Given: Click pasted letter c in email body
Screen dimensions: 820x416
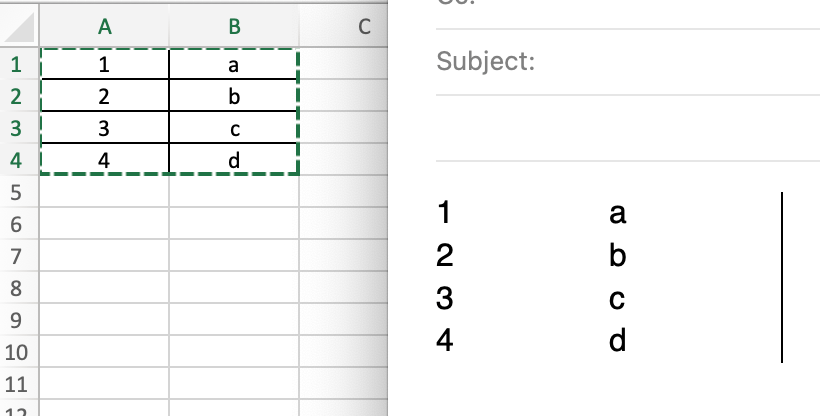Looking at the screenshot, I should point(617,298).
